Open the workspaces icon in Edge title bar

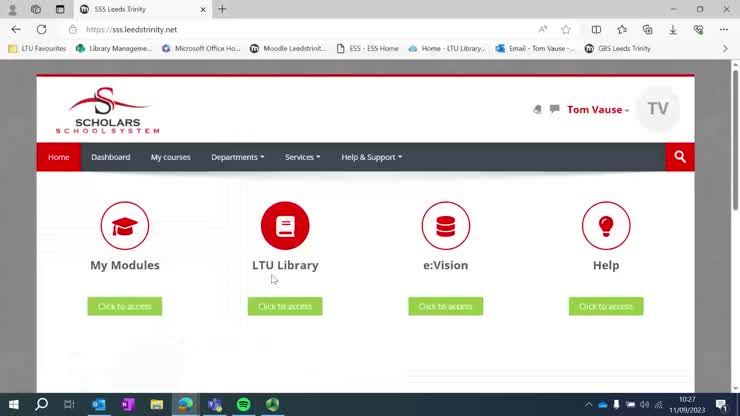36,9
